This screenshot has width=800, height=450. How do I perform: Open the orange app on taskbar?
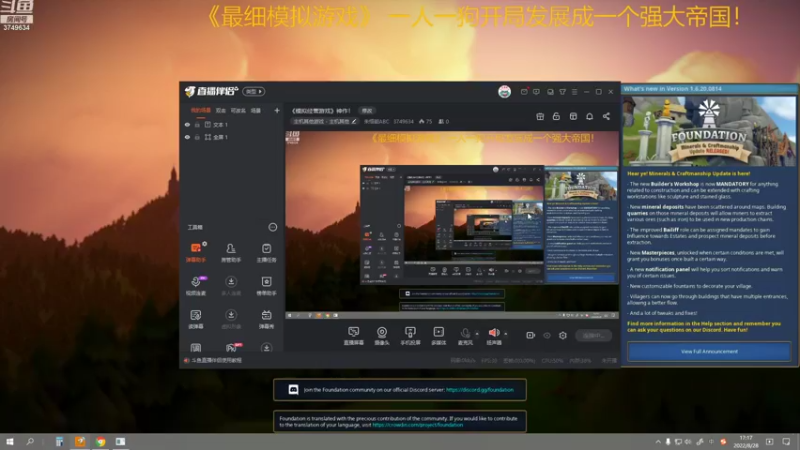click(80, 442)
